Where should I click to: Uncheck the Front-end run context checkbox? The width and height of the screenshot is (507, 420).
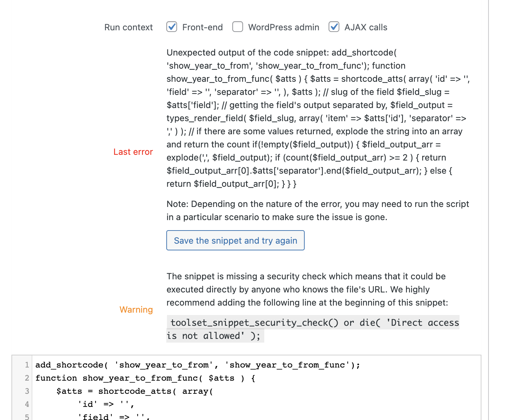(x=172, y=27)
